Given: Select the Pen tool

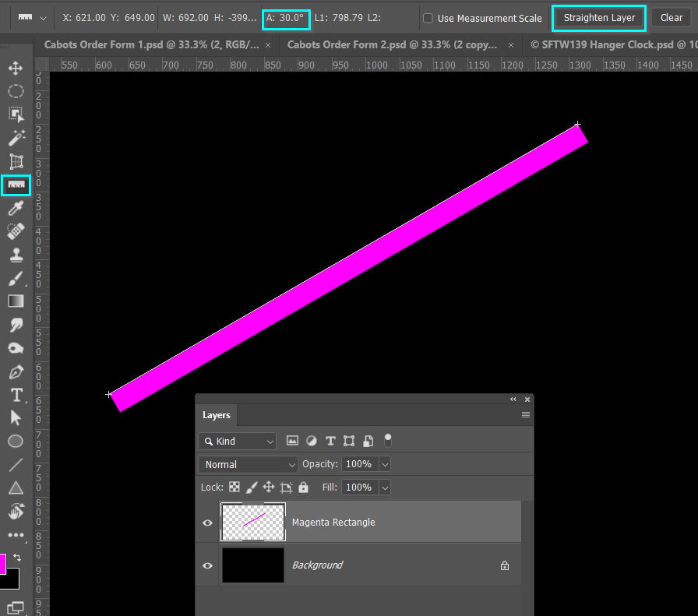Looking at the screenshot, I should tap(16, 371).
